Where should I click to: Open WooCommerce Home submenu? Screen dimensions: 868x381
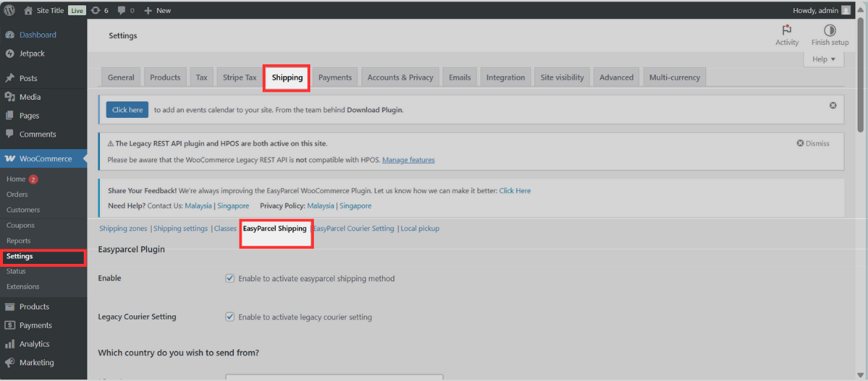click(x=16, y=179)
